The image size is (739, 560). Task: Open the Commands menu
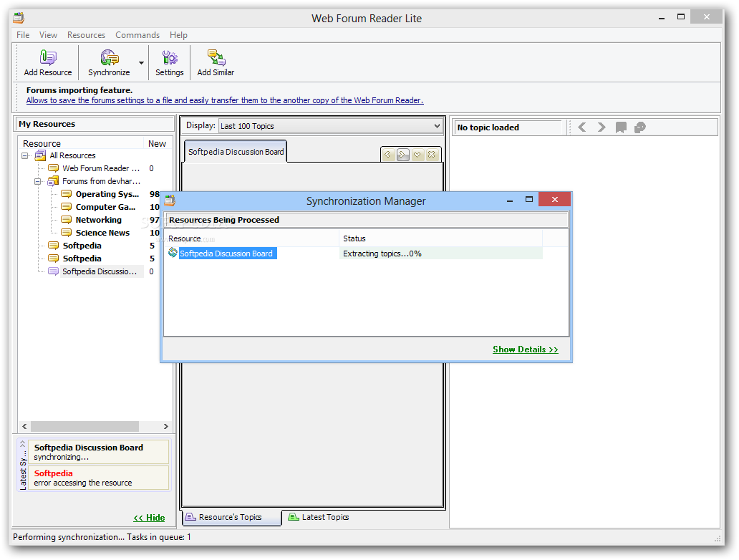click(x=137, y=35)
